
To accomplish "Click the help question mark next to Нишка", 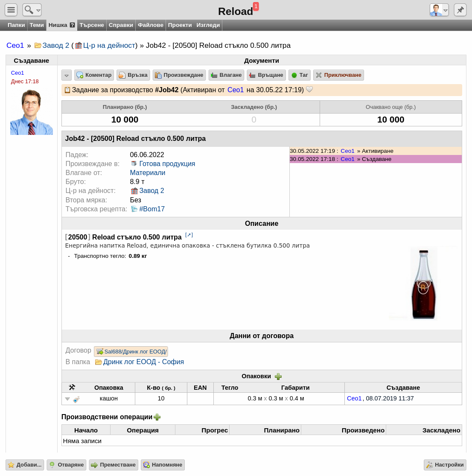I will 72,25.
